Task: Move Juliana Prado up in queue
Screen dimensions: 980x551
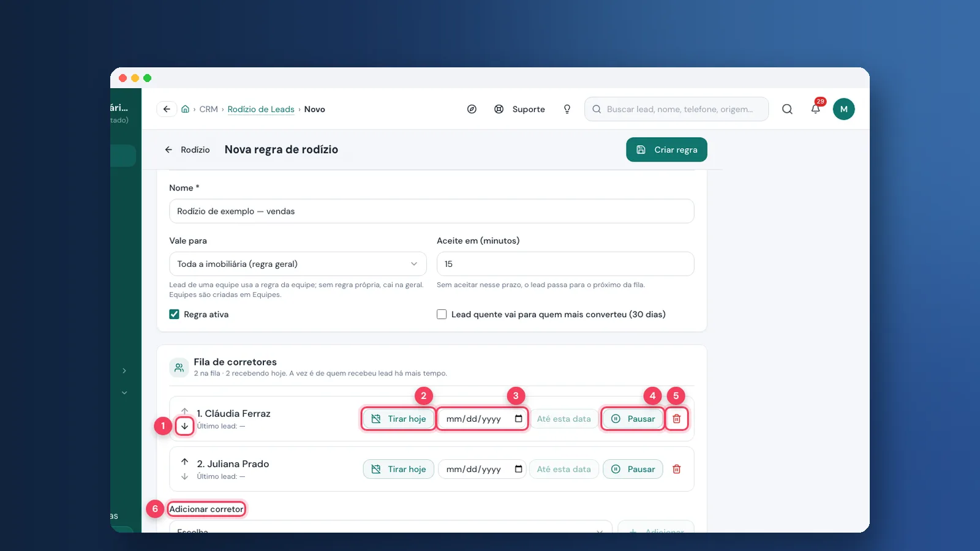Action: click(184, 462)
